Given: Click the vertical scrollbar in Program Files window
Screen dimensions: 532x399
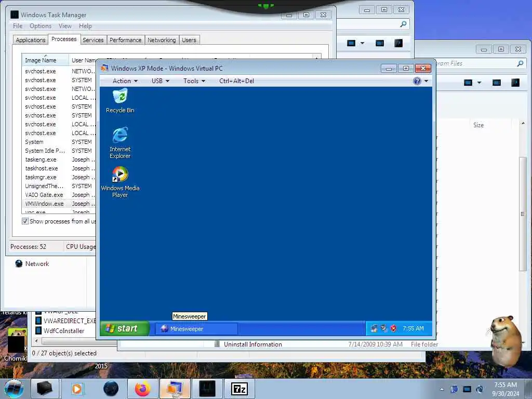Looking at the screenshot, I should (x=523, y=214).
